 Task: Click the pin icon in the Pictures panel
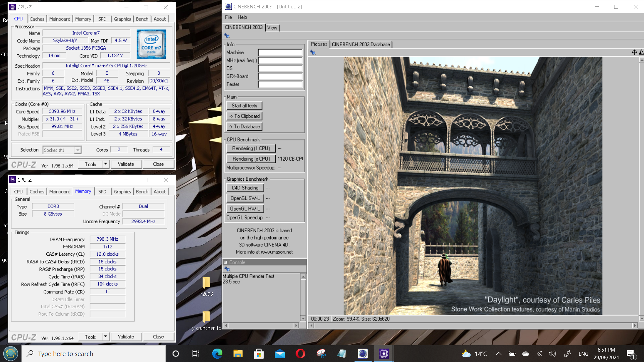point(313,52)
